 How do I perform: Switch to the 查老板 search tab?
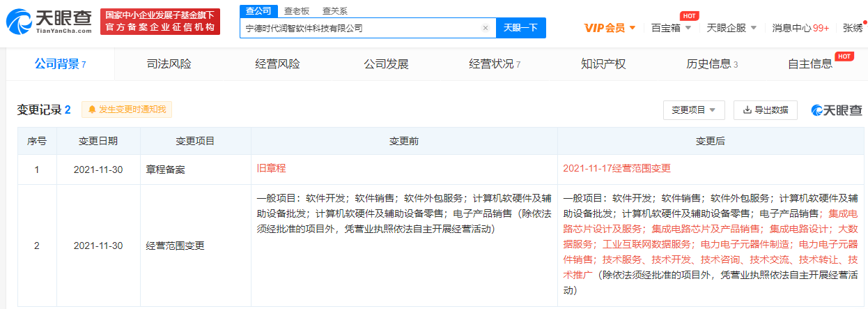(x=297, y=11)
